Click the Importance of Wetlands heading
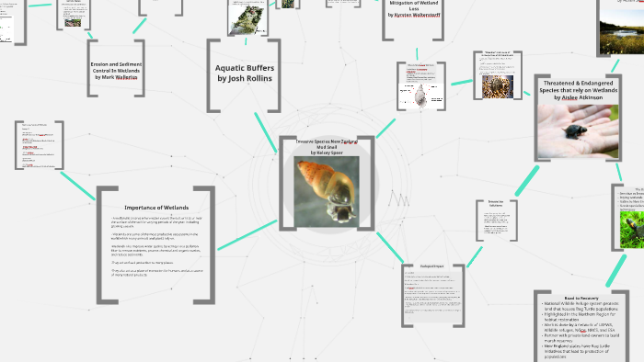Viewport: 644px width, 362px height. pos(156,208)
